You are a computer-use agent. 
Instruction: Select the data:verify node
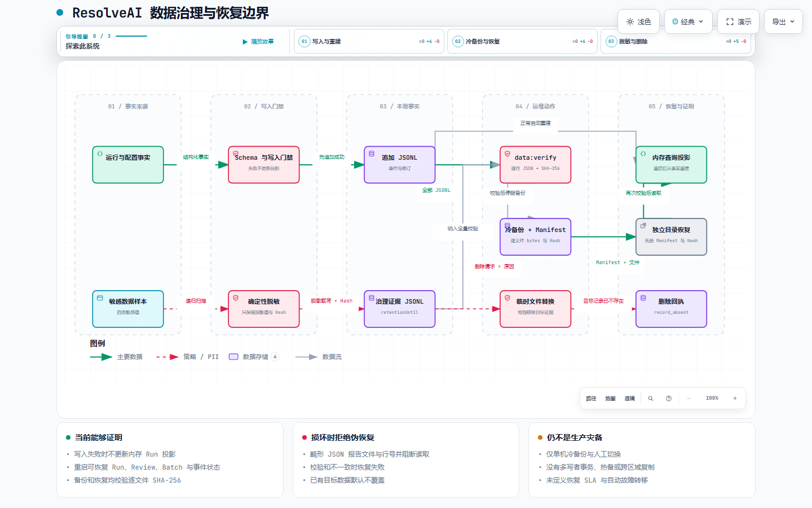(536, 165)
